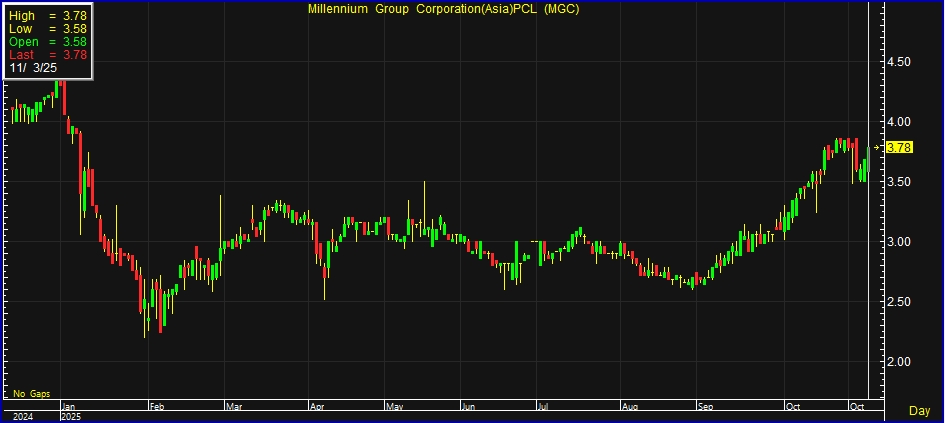Select the red Last value row

point(47,55)
